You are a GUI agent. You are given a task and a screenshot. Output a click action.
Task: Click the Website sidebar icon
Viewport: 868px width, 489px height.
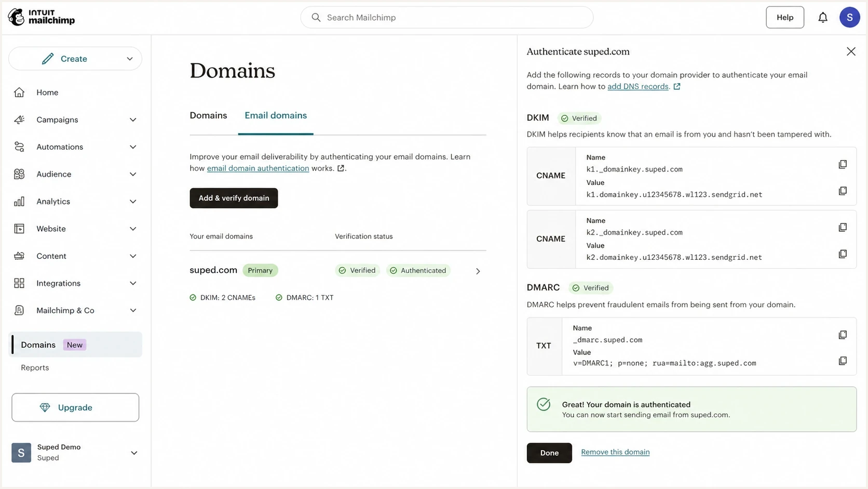pyautogui.click(x=19, y=229)
